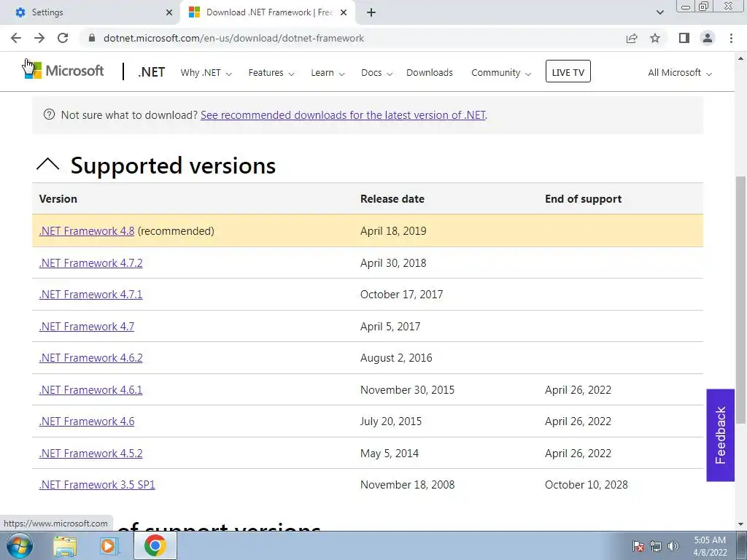The image size is (747, 560).
Task: Launch Windows Media Player from taskbar
Action: tap(109, 545)
